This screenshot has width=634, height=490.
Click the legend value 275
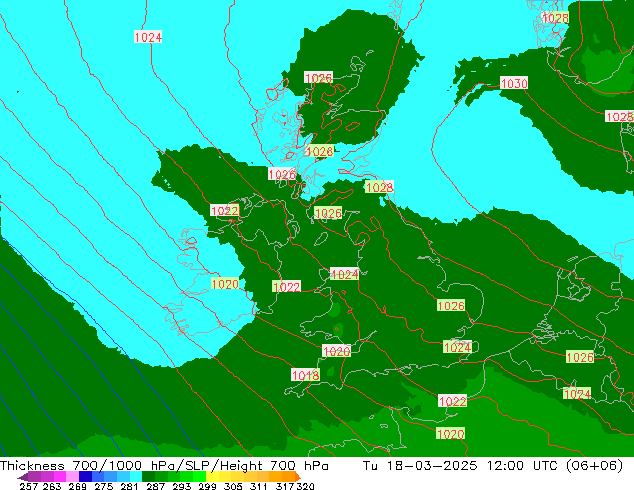104,486
